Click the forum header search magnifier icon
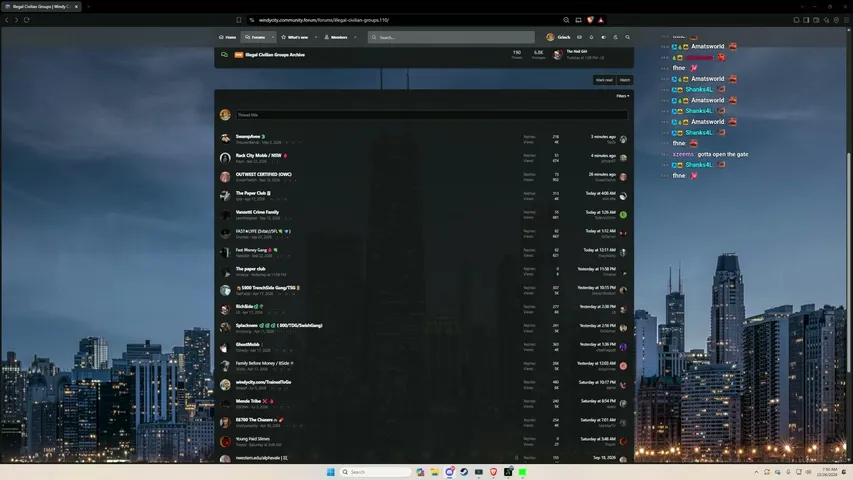Screen dimensions: 853x480 (x=627, y=37)
